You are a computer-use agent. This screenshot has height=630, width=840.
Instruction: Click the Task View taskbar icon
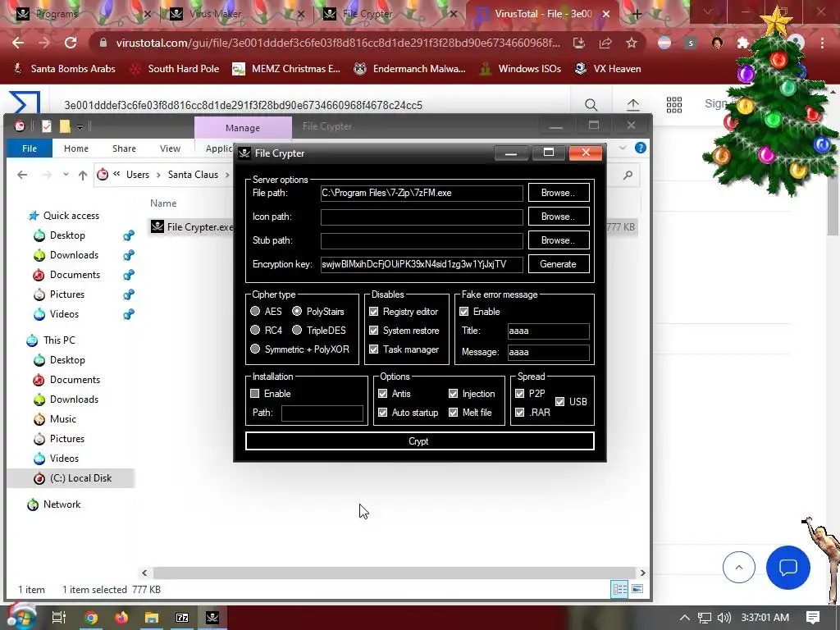click(59, 618)
